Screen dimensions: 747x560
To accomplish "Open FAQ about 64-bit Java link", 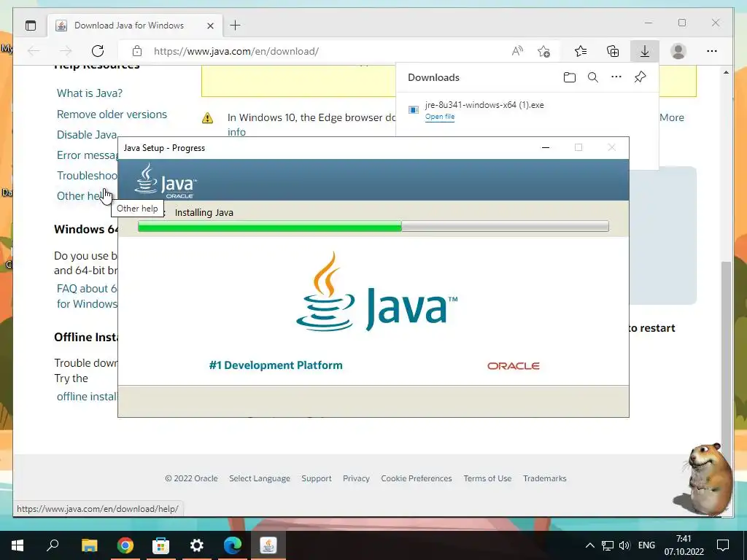I will tap(87, 296).
